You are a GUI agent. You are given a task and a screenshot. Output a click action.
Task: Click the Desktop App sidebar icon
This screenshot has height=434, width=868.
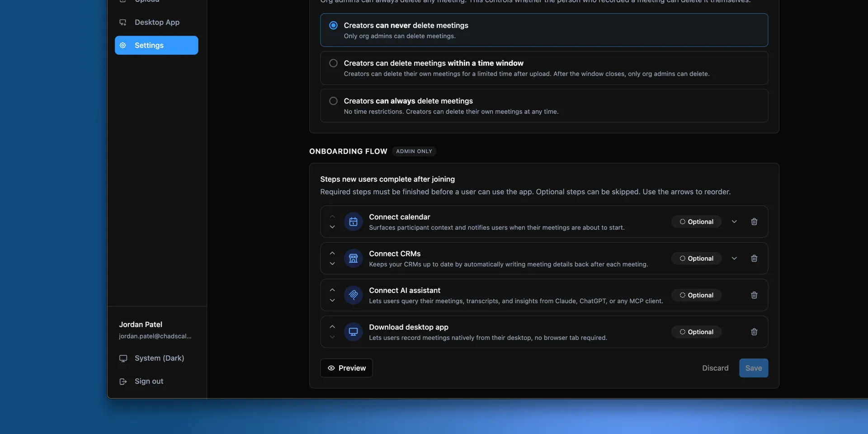click(123, 22)
